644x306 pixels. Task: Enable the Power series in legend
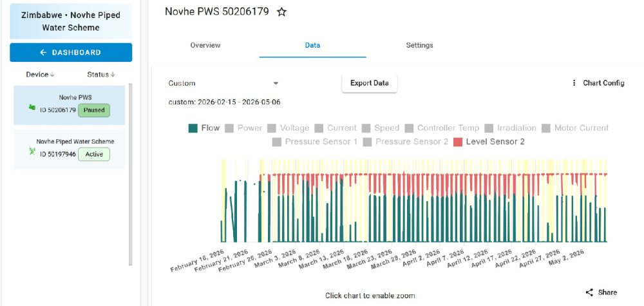(243, 128)
